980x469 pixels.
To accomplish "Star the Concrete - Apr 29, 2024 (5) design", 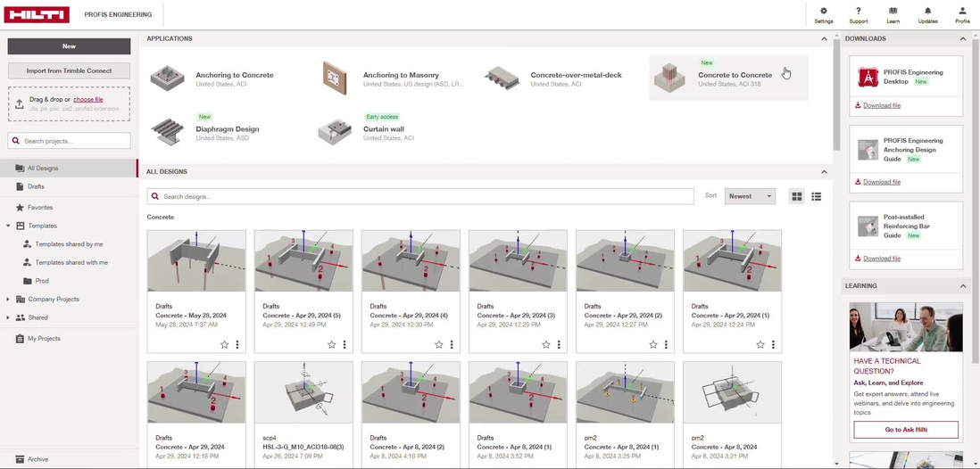I will click(x=331, y=345).
